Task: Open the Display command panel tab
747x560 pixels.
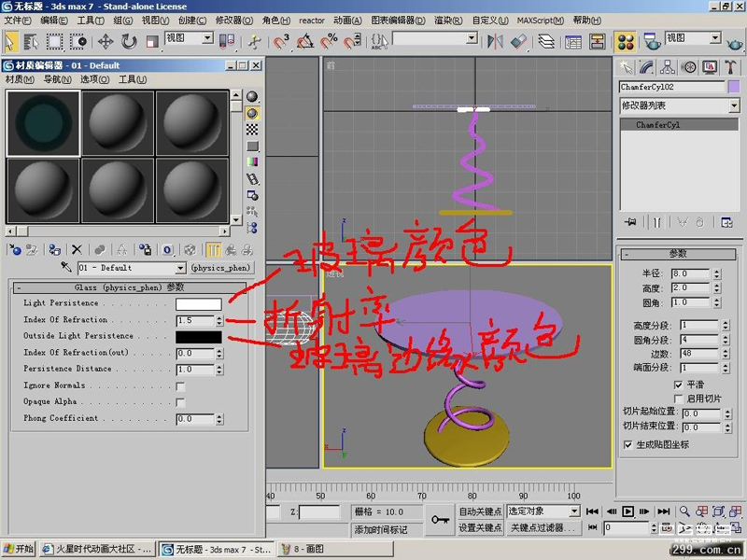Action: point(710,67)
